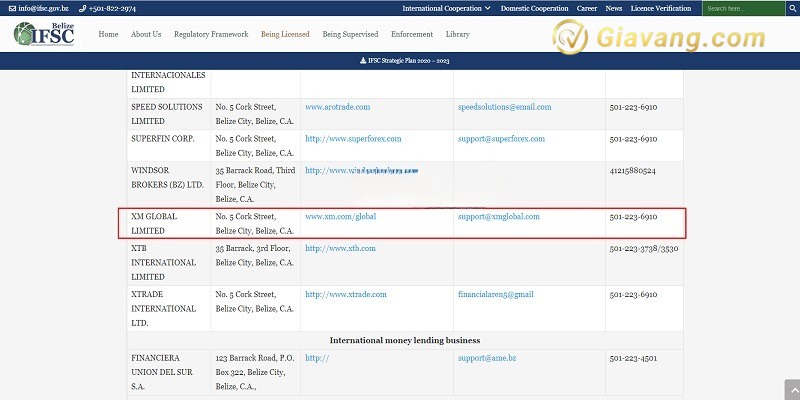Click the www.xm.com/global link
The height and width of the screenshot is (400, 800).
coord(341,216)
